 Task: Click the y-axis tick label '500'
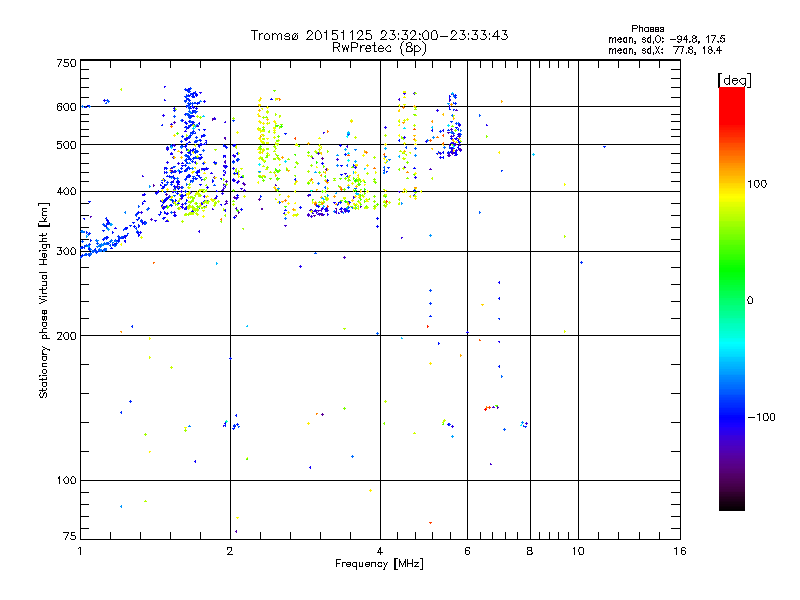click(66, 145)
